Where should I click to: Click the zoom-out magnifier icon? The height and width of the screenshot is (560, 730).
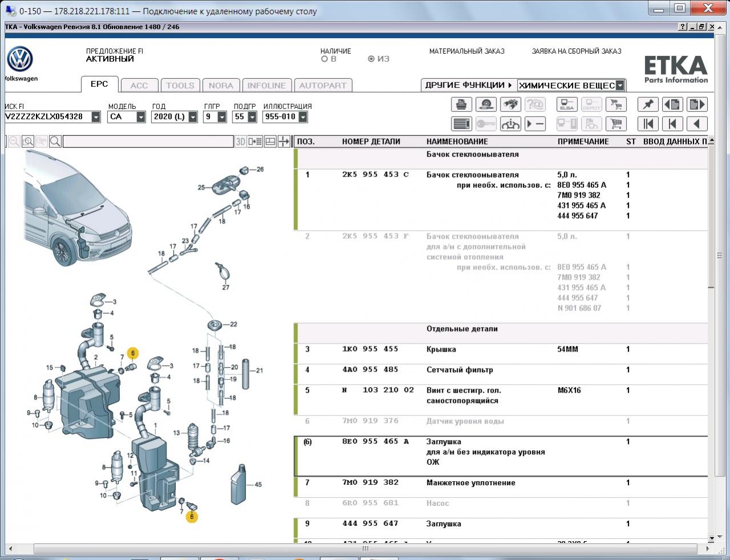tap(14, 142)
